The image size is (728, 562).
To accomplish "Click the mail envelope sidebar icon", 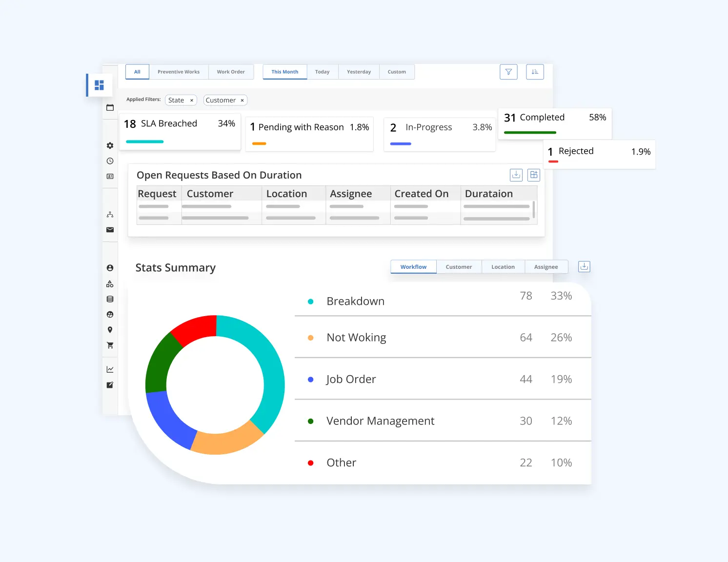I will [110, 229].
